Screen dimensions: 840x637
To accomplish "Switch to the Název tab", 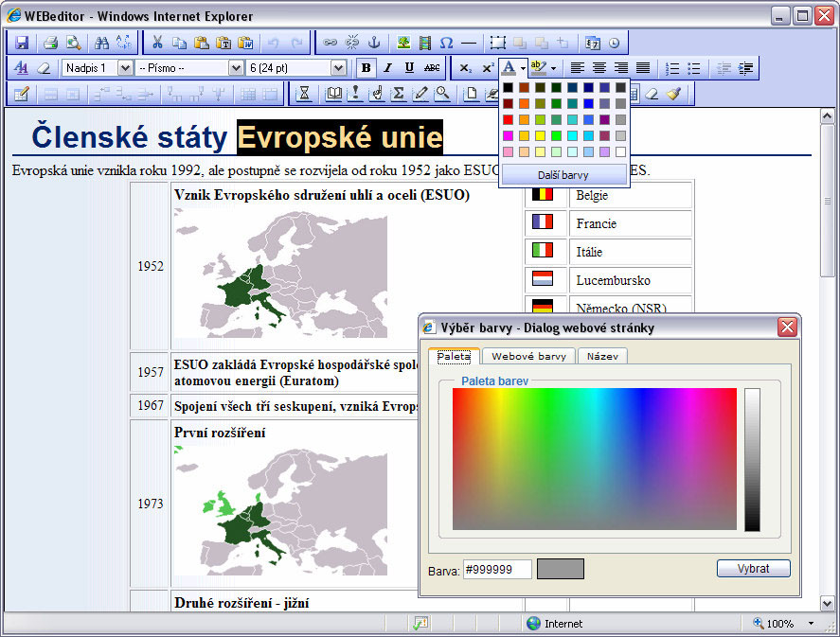I will (x=602, y=356).
